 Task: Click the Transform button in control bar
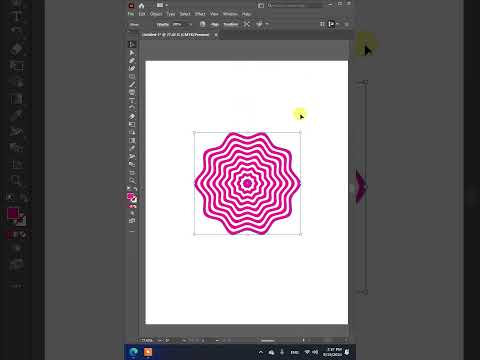(x=231, y=24)
